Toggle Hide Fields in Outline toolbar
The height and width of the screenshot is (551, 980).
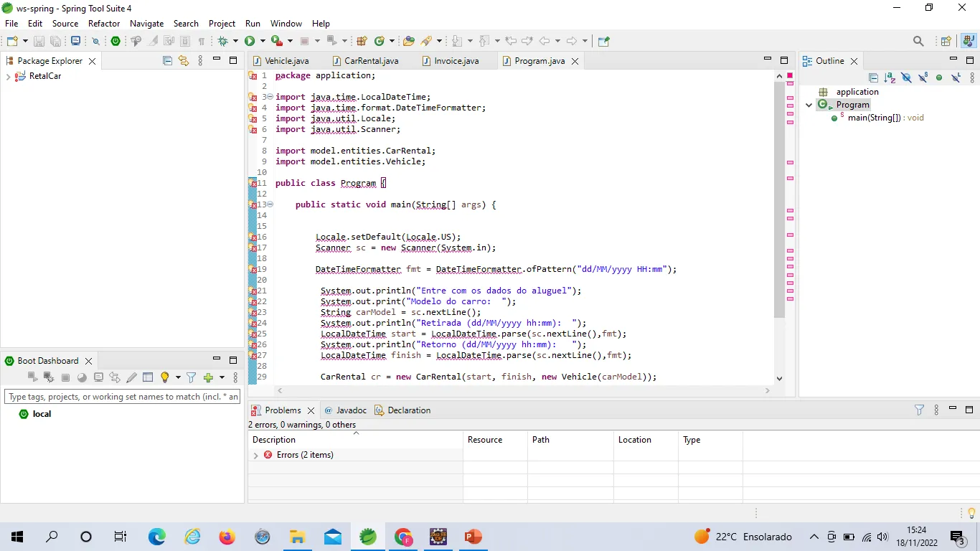906,77
